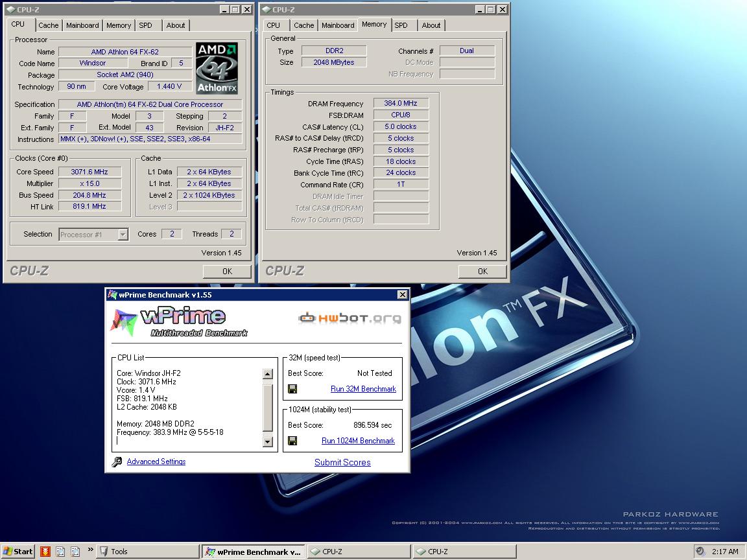Viewport: 747px width, 560px height.
Task: Click the Bank Cycle Time value 24 clocks
Action: [401, 173]
